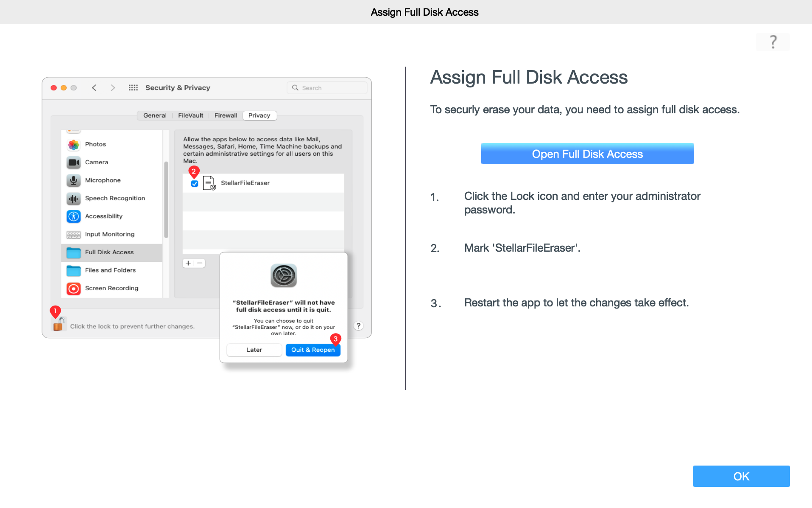Click the 'Speech Recognition' label
Viewport: 812px width, 508px height.
click(x=115, y=198)
